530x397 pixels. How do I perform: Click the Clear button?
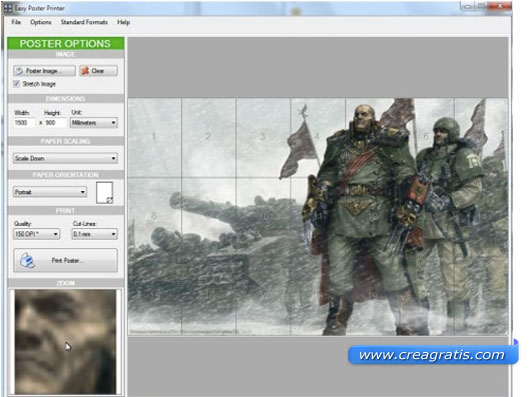click(98, 71)
